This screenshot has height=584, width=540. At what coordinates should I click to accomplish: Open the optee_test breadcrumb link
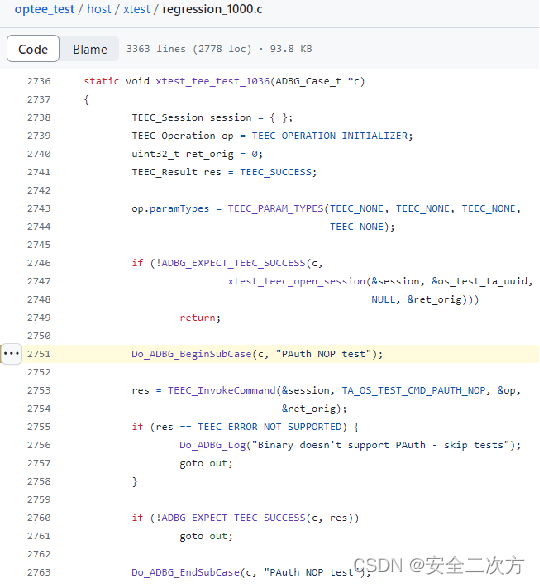(x=44, y=9)
